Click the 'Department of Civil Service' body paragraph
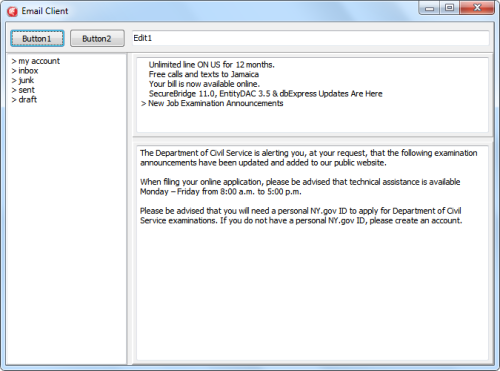The width and height of the screenshot is (500, 371). (309, 158)
